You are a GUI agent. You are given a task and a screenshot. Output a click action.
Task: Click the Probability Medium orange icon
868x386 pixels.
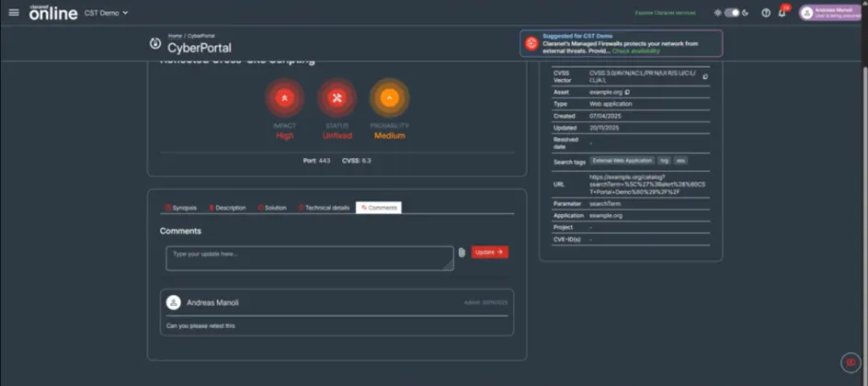[389, 98]
